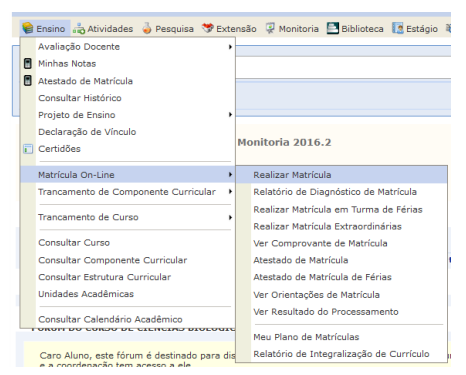This screenshot has height=375, width=466.
Task: Select Unidades Acadêmicas
Action: (x=128, y=294)
